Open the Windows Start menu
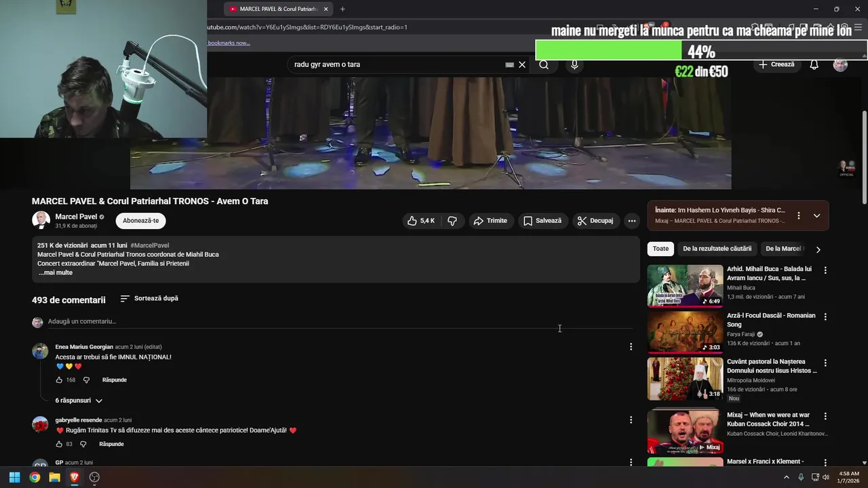The image size is (868, 488). click(x=14, y=477)
